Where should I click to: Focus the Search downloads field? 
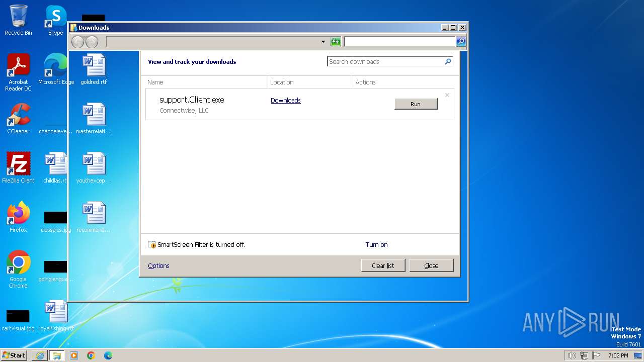pos(385,61)
